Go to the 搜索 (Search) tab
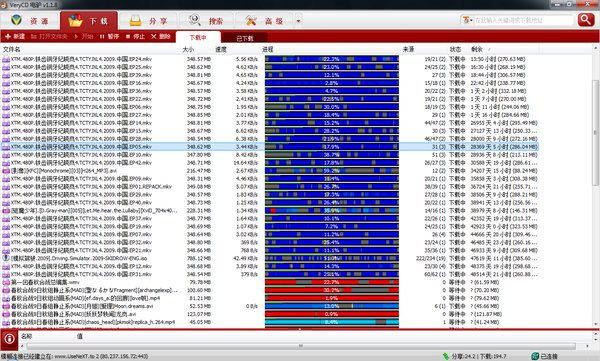Image resolution: width=600 pixels, height=361 pixels. pos(207,21)
